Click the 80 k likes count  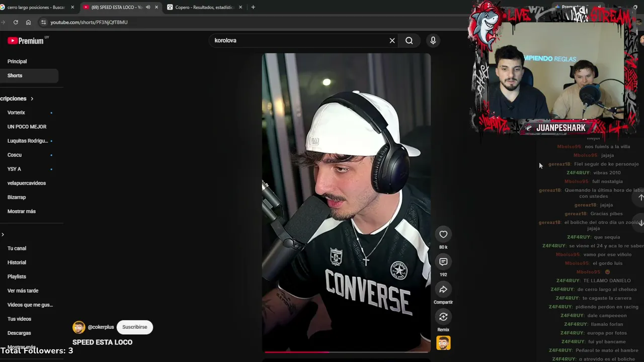[x=443, y=247]
